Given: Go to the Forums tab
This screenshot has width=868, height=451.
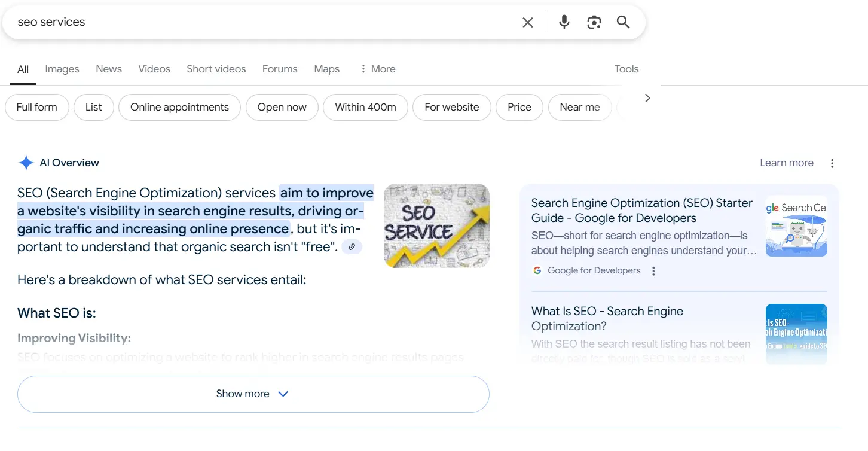Looking at the screenshot, I should point(280,69).
